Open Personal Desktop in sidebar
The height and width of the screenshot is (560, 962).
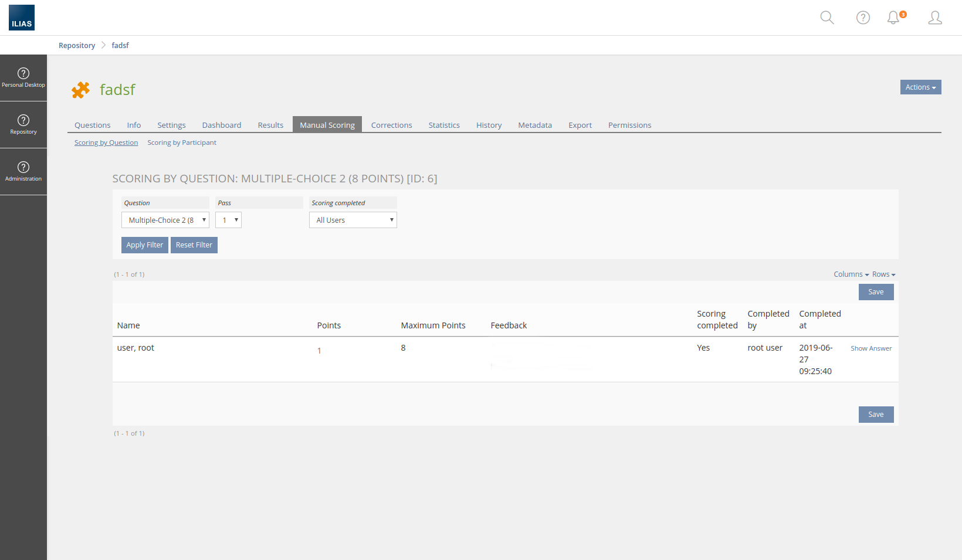[23, 78]
